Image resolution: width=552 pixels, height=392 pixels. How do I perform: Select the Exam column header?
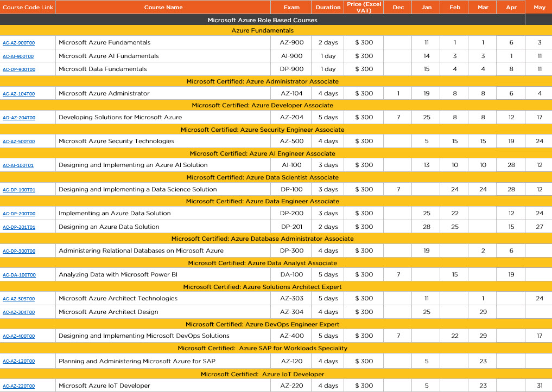coord(291,8)
